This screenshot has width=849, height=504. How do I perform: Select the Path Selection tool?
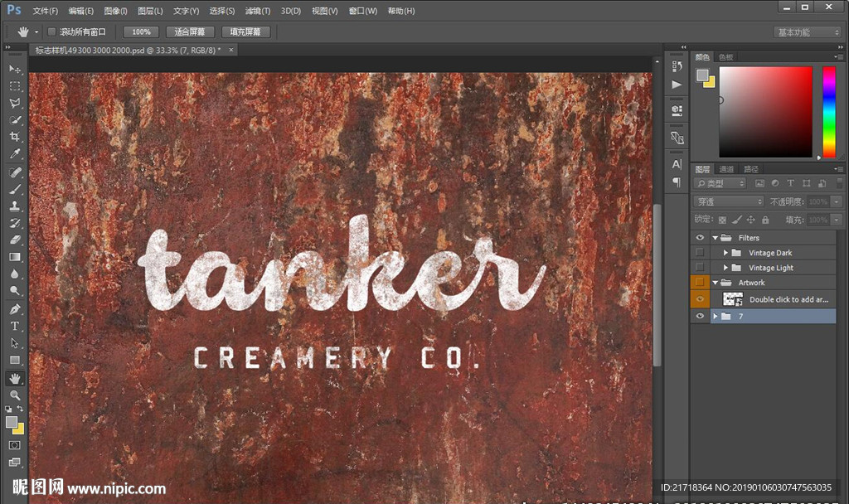pyautogui.click(x=15, y=343)
